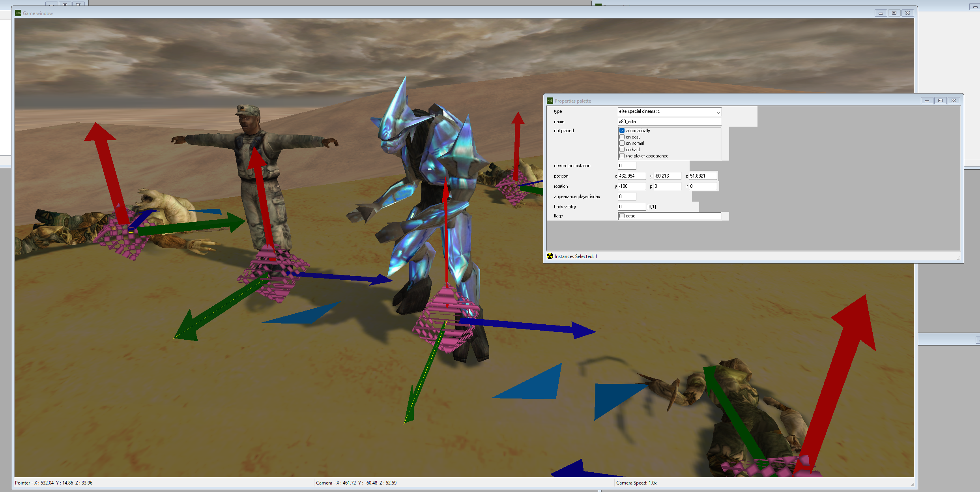The height and width of the screenshot is (492, 980).
Task: Close the Properties palette window
Action: pyautogui.click(x=954, y=101)
